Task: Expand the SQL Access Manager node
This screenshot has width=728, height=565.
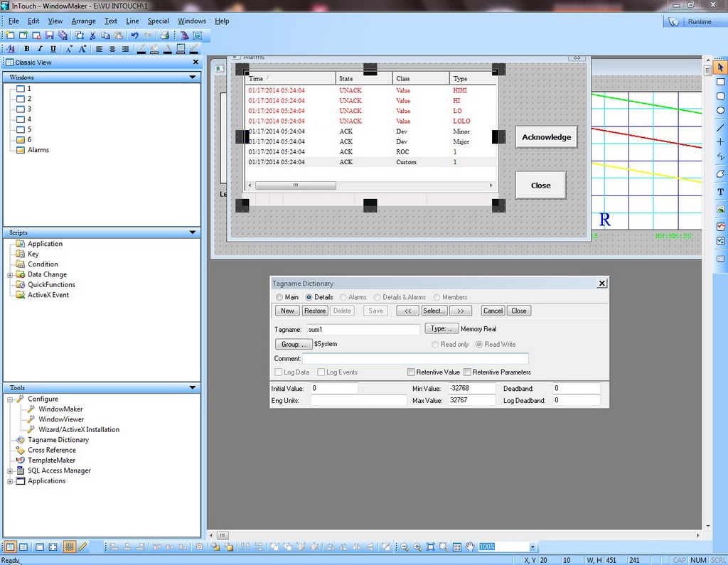Action: [x=10, y=471]
